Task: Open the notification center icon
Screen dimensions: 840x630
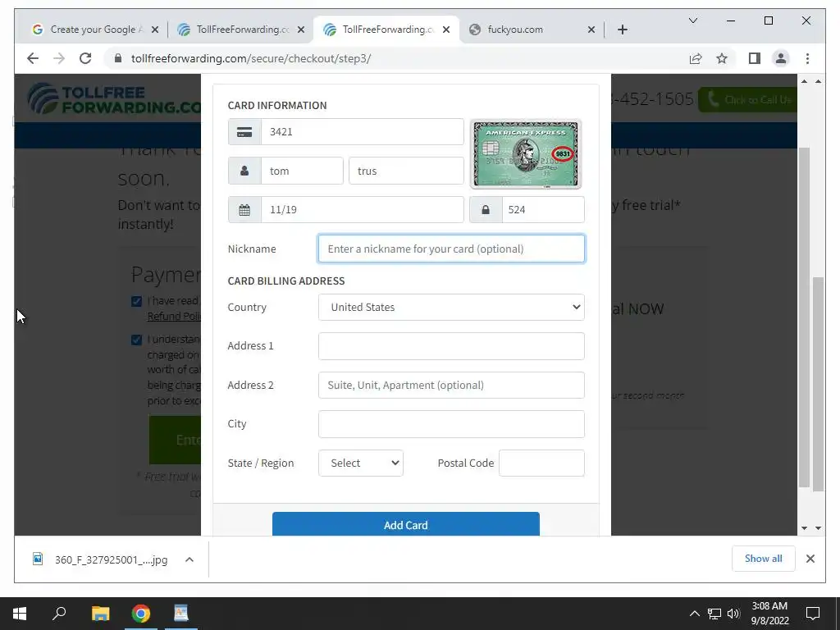Action: point(813,614)
